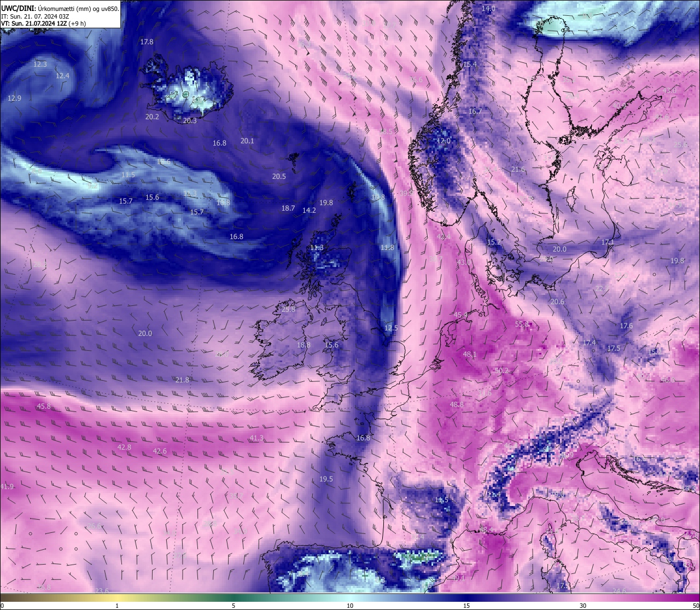Screen dimensions: 700x610
Task: Click the '20.6' value label
Action: click(x=557, y=301)
